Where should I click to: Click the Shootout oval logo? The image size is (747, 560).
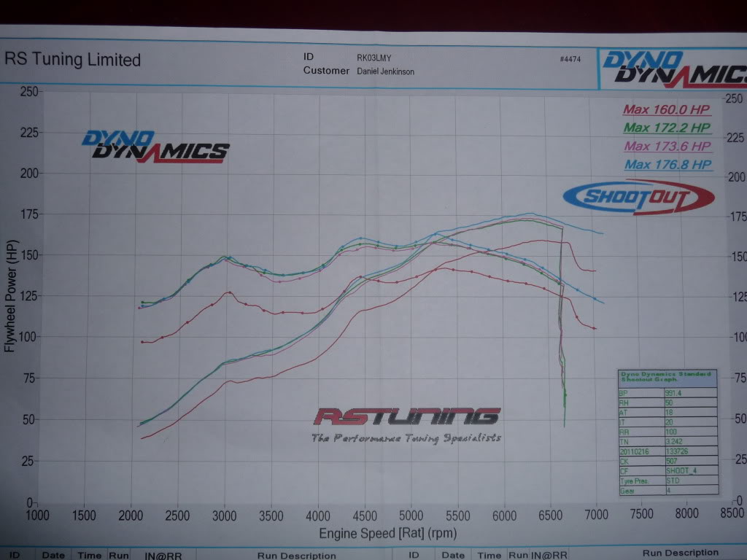(x=638, y=197)
